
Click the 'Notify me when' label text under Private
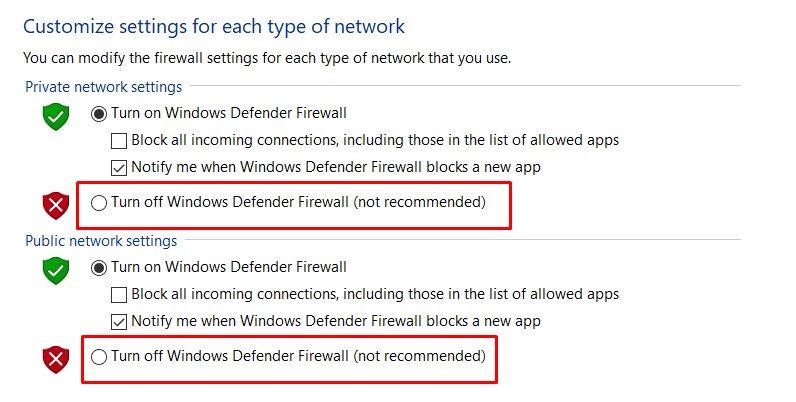coord(335,168)
